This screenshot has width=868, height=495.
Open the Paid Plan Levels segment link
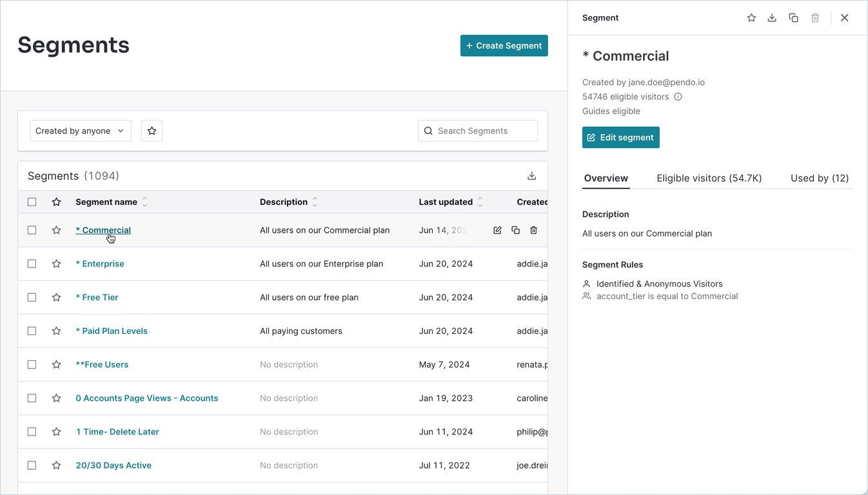point(112,331)
